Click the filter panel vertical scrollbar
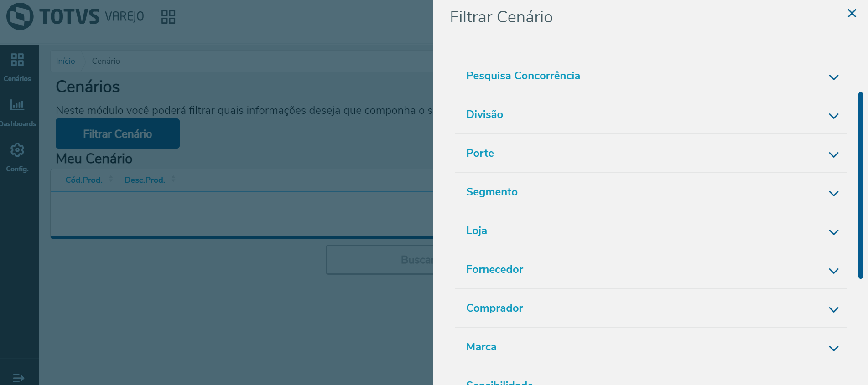This screenshot has height=385, width=868. (860, 185)
